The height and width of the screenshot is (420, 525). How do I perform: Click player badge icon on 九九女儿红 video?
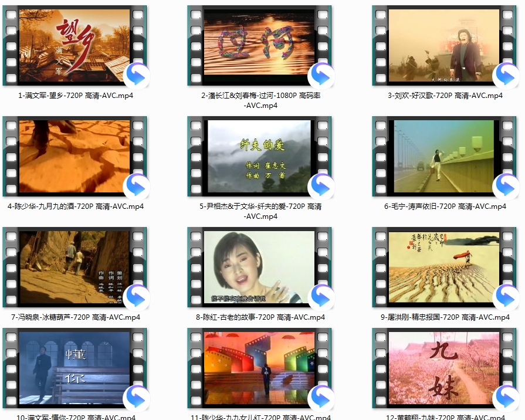click(x=321, y=398)
